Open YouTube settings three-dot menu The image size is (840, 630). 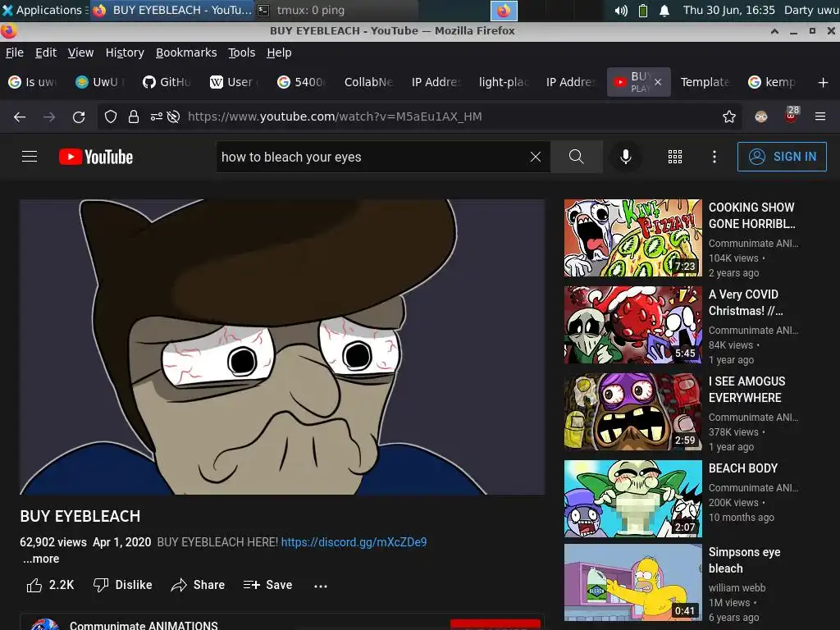point(714,157)
